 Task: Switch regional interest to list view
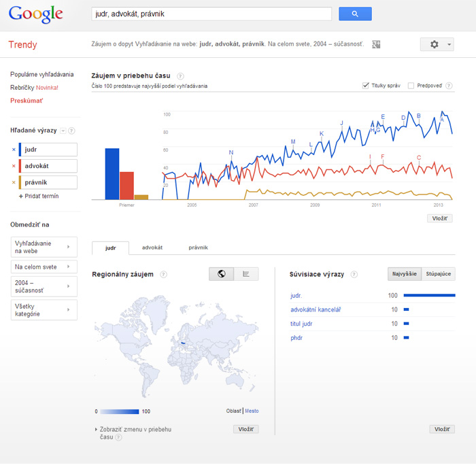click(x=246, y=274)
